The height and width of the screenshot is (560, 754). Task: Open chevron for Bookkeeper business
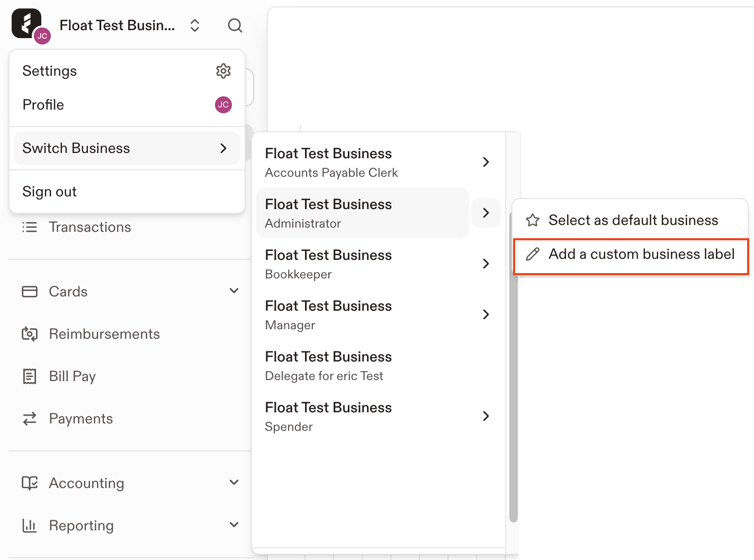(x=486, y=264)
